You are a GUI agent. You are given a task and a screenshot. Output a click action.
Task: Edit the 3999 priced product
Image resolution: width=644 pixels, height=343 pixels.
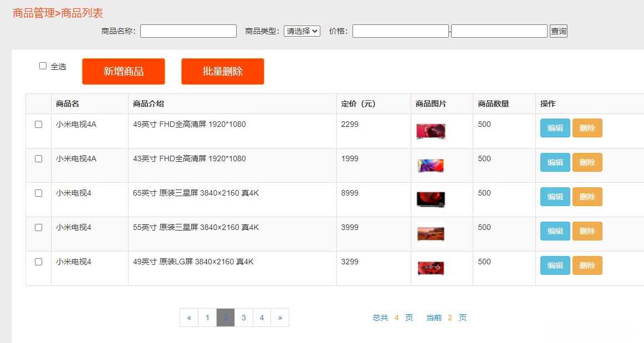pyautogui.click(x=555, y=231)
